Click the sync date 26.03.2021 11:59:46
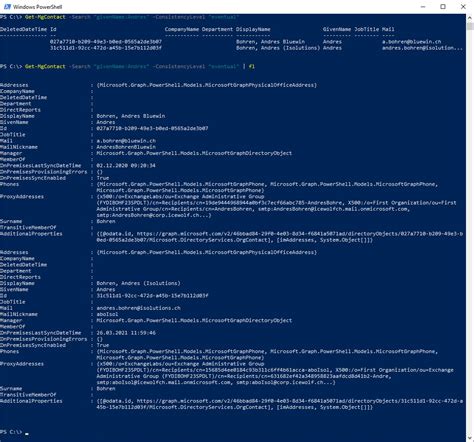 pos(126,333)
